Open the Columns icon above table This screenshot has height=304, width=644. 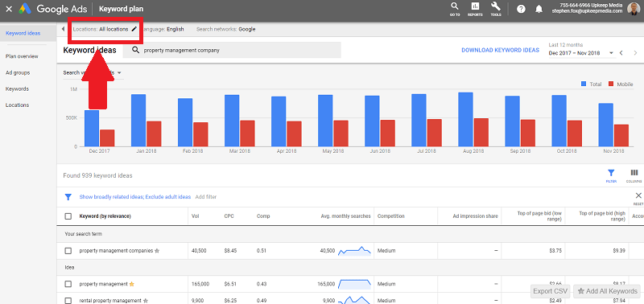tap(634, 175)
